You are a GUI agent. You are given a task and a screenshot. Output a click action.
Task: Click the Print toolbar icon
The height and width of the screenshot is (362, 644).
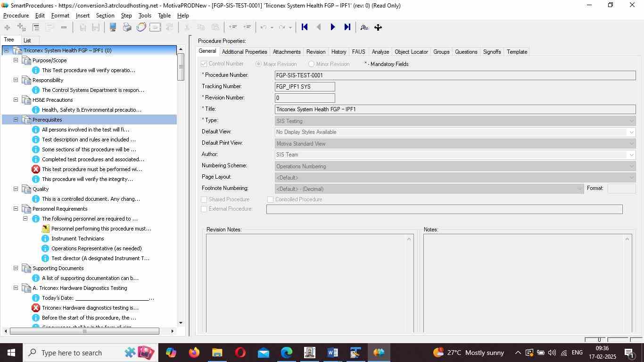(x=127, y=27)
